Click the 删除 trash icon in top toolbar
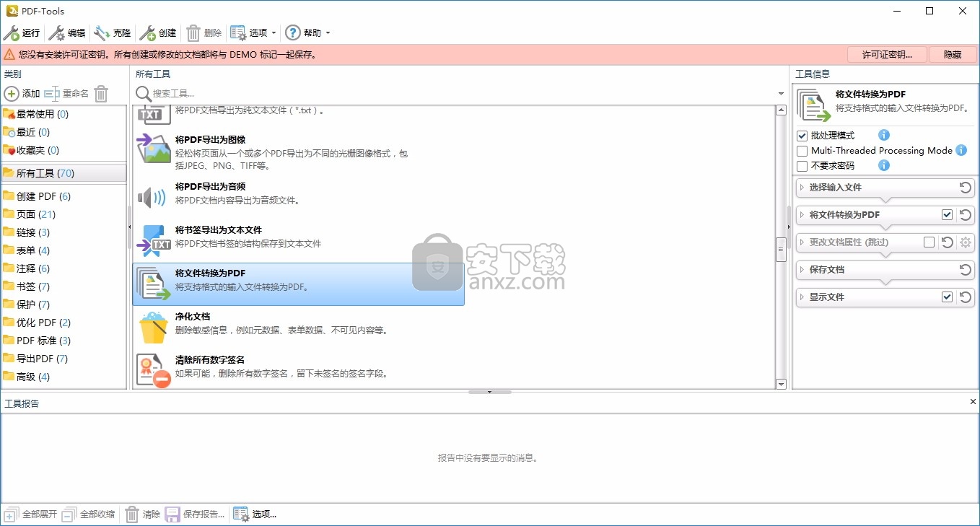This screenshot has height=526, width=980. point(193,32)
